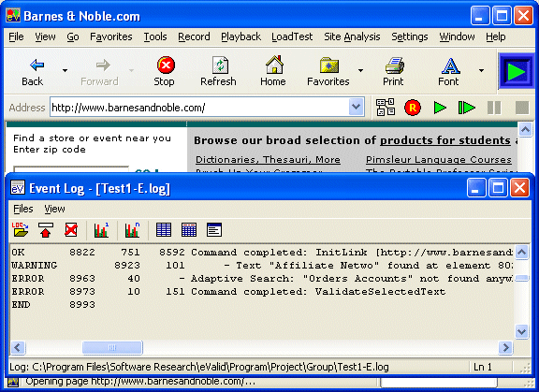Image resolution: width=539 pixels, height=392 pixels.
Task: Click the red X clear log icon
Action: click(x=71, y=229)
